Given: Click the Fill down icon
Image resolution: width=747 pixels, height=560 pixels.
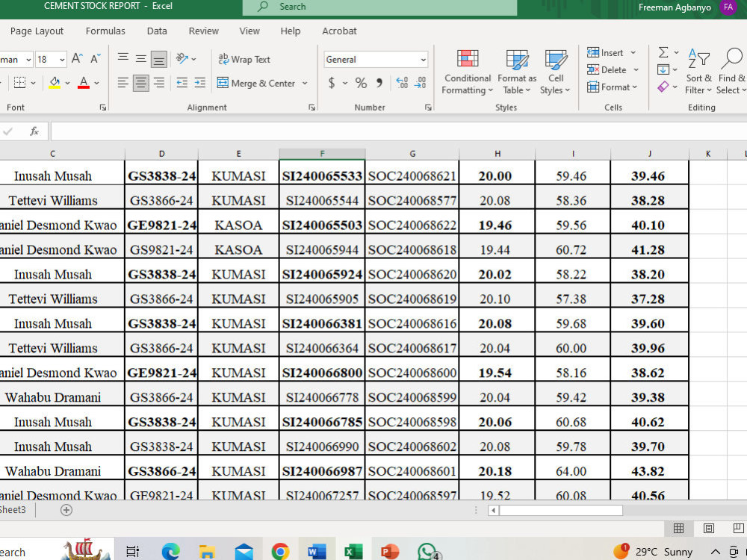Looking at the screenshot, I should point(663,69).
